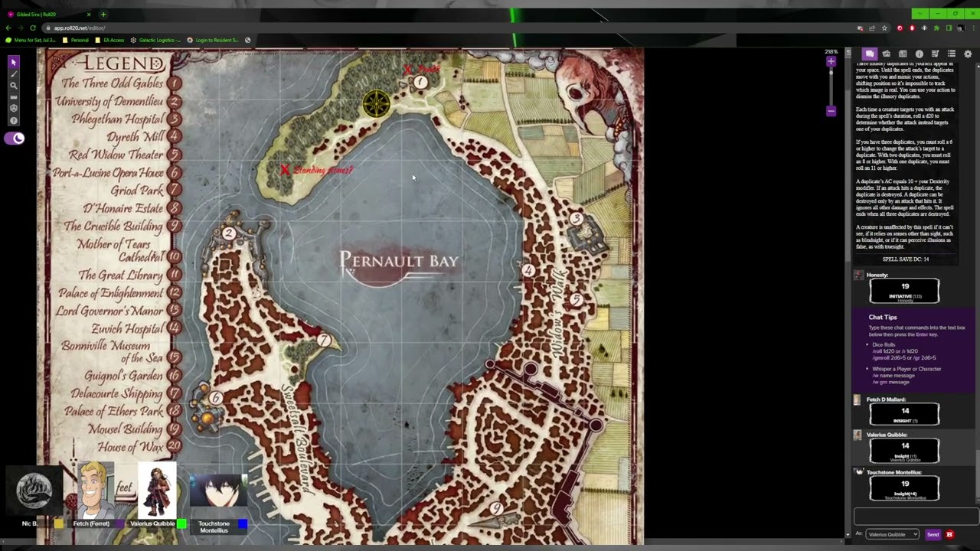Select Touchstone Montellius player avatar
The width and height of the screenshot is (980, 551).
pos(219,490)
